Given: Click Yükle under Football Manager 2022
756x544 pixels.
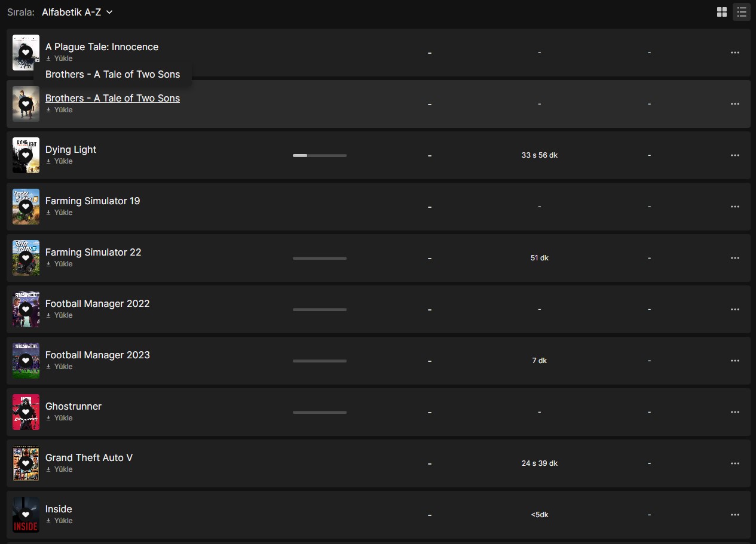Looking at the screenshot, I should [59, 315].
